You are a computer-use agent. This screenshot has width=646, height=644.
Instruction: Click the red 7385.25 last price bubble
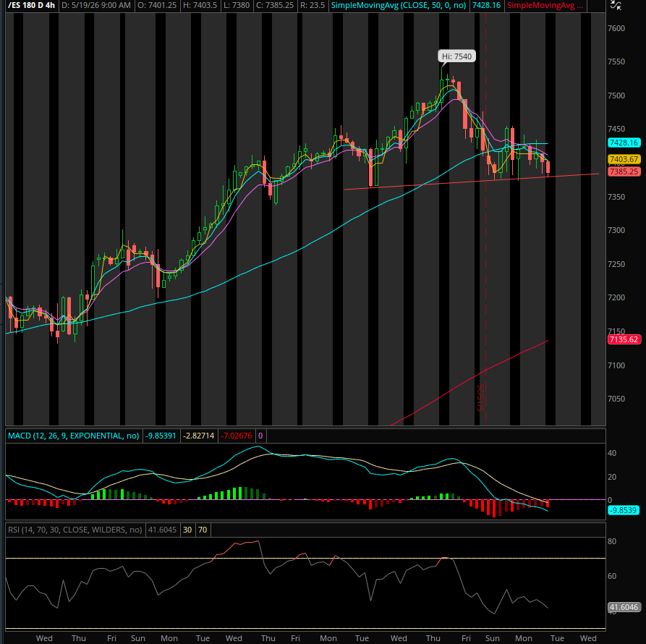624,171
